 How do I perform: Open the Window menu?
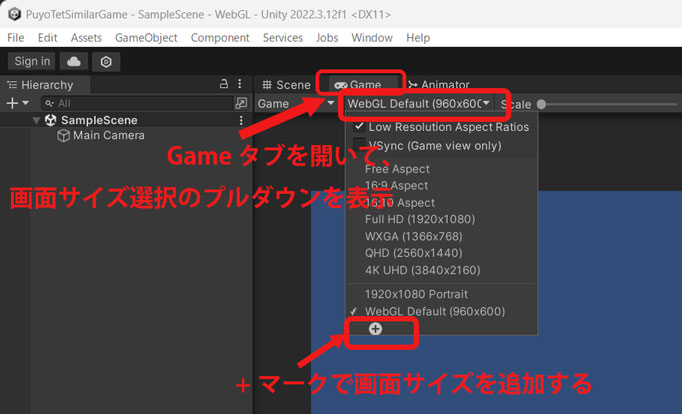tap(372, 38)
